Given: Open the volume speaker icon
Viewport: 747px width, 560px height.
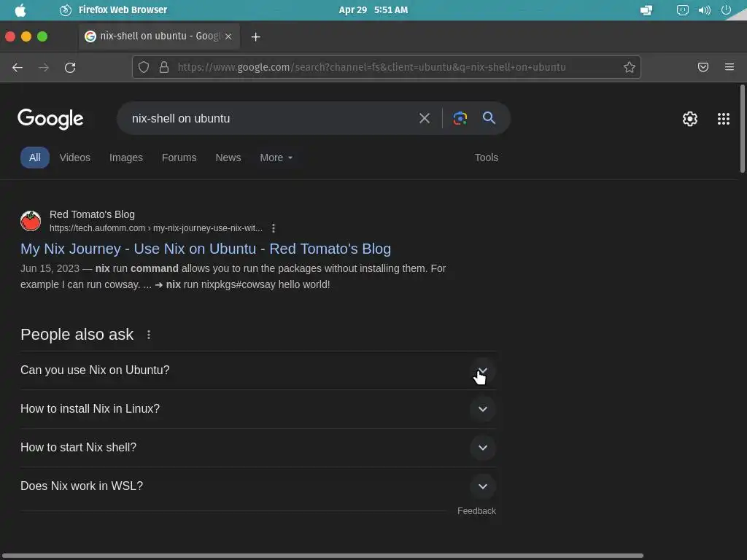Looking at the screenshot, I should pyautogui.click(x=704, y=10).
